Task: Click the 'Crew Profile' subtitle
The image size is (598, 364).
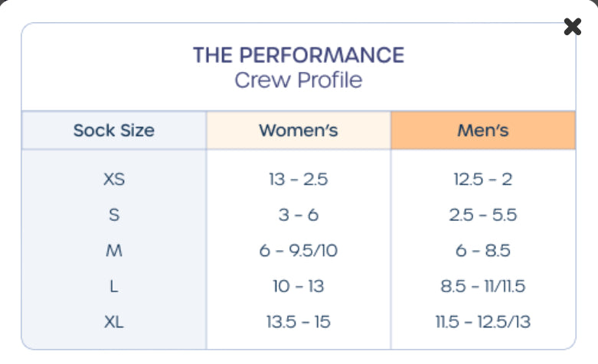Action: click(x=298, y=80)
